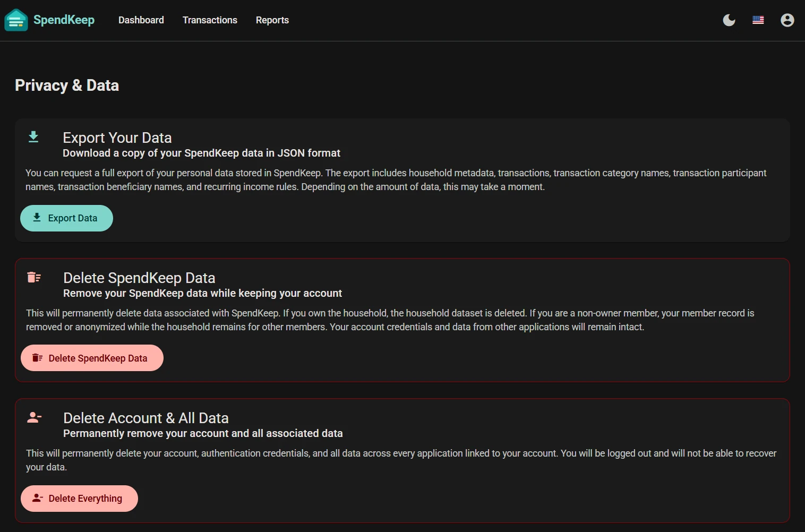Viewport: 805px width, 532px height.
Task: Go to the Dashboard menu item
Action: (141, 20)
